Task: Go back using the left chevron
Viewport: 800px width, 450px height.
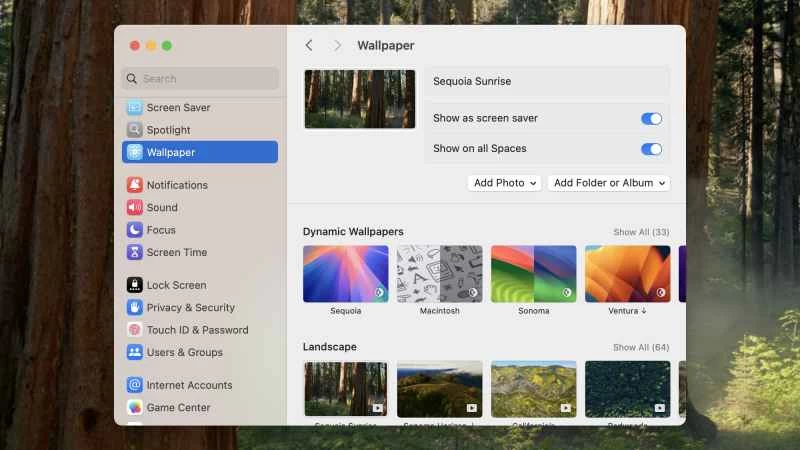Action: [x=309, y=46]
